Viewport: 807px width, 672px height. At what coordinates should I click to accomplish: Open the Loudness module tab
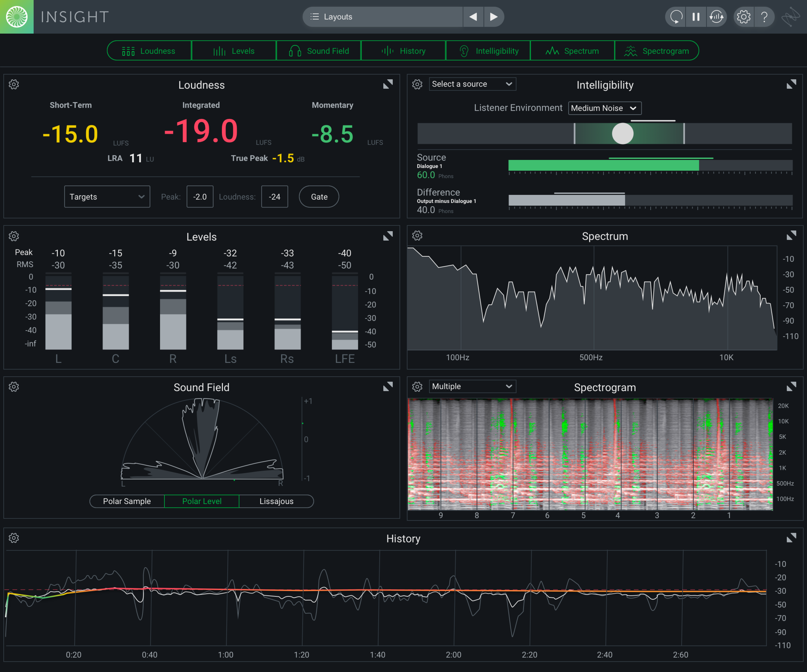click(x=150, y=50)
